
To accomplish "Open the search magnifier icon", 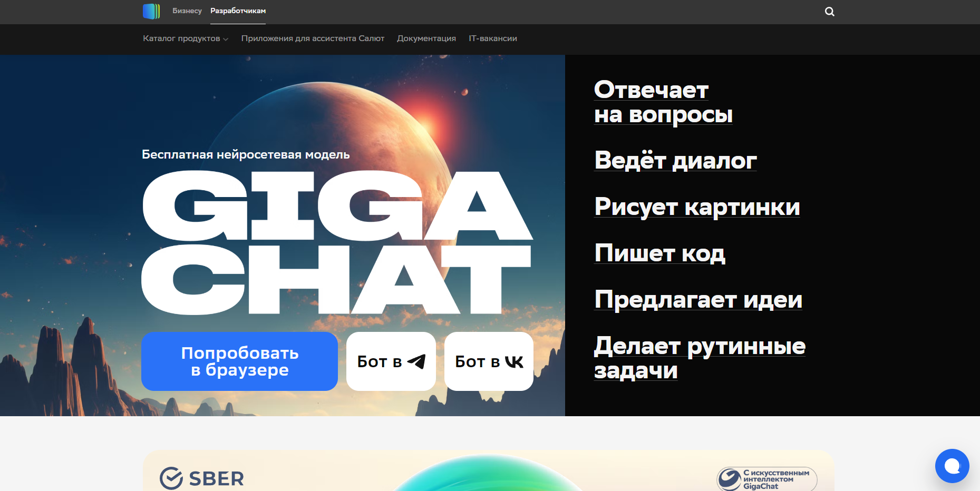I will [829, 12].
